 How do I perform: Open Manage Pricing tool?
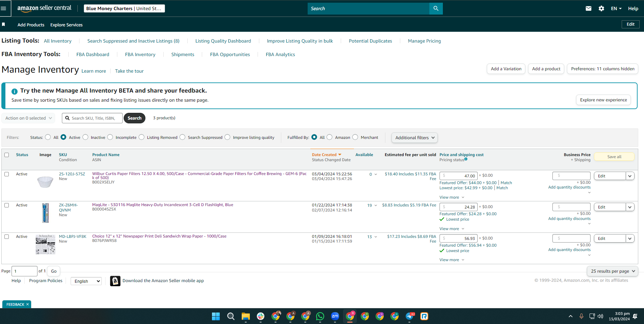click(x=424, y=41)
